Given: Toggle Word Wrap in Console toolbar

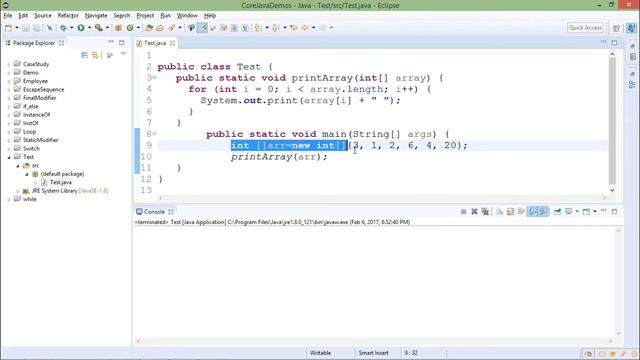Looking at the screenshot, I should click(x=521, y=211).
